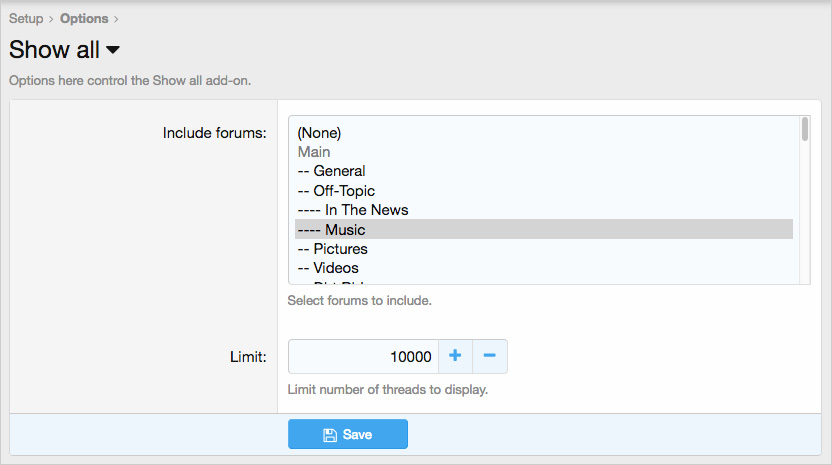Click the floppy disk icon on Save
832x465 pixels.
pyautogui.click(x=330, y=435)
